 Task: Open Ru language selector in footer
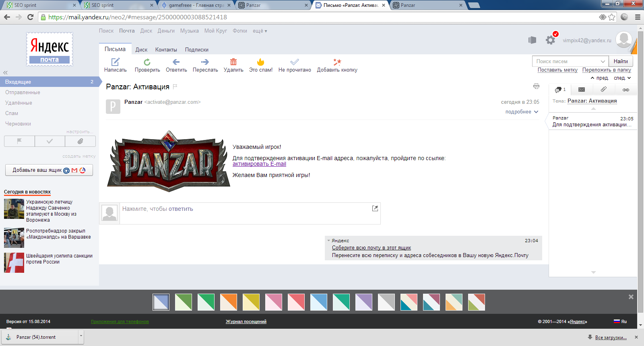pos(620,321)
